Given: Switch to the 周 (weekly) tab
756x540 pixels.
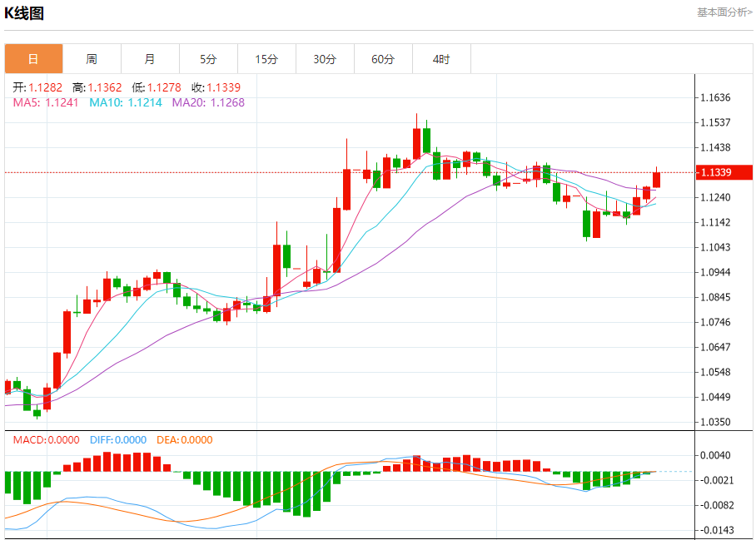Looking at the screenshot, I should click(x=92, y=59).
